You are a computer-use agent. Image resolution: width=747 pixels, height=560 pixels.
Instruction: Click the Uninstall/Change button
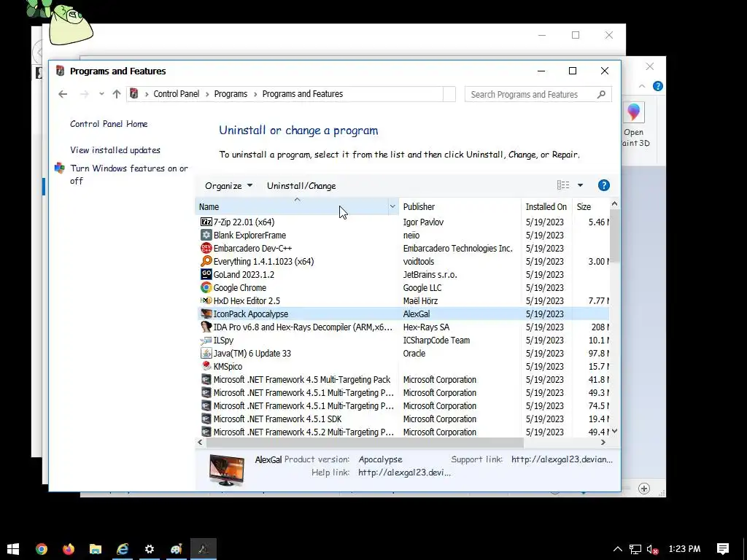(x=301, y=186)
